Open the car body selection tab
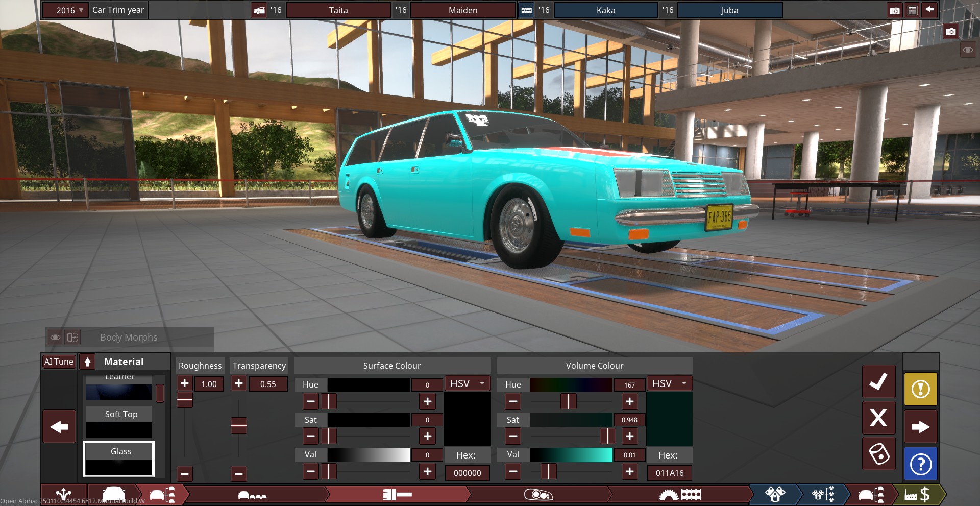Viewport: 980px width, 506px height. point(253,494)
